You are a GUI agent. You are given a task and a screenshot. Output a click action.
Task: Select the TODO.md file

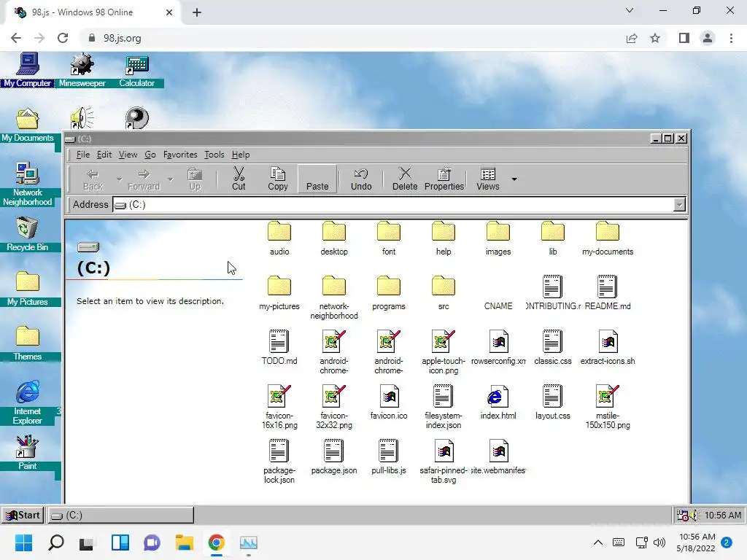pos(279,348)
